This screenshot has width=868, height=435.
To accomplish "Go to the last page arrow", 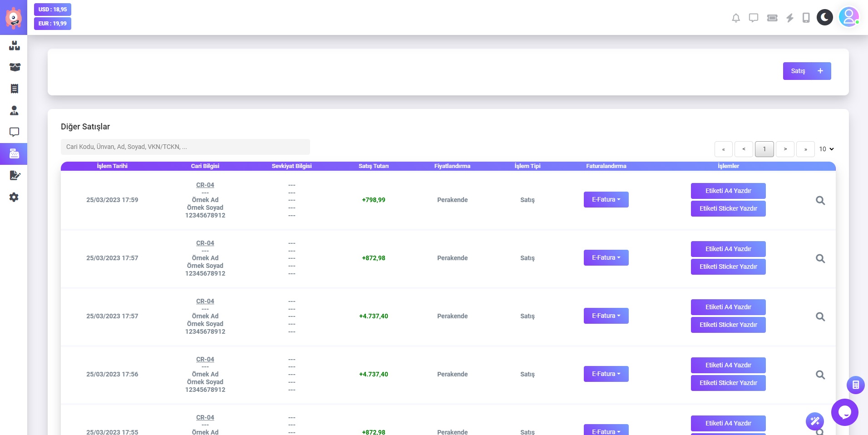I will pos(805,149).
